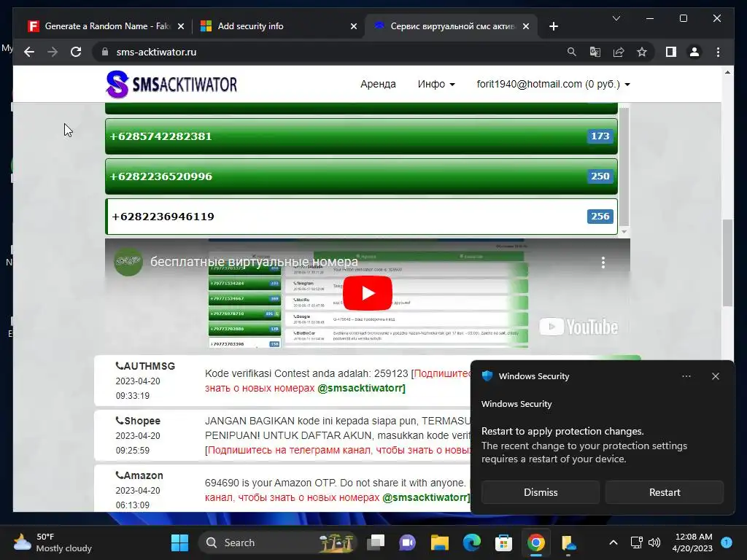Open a new tab with plus button
Screen dimensions: 747x560
tap(553, 26)
